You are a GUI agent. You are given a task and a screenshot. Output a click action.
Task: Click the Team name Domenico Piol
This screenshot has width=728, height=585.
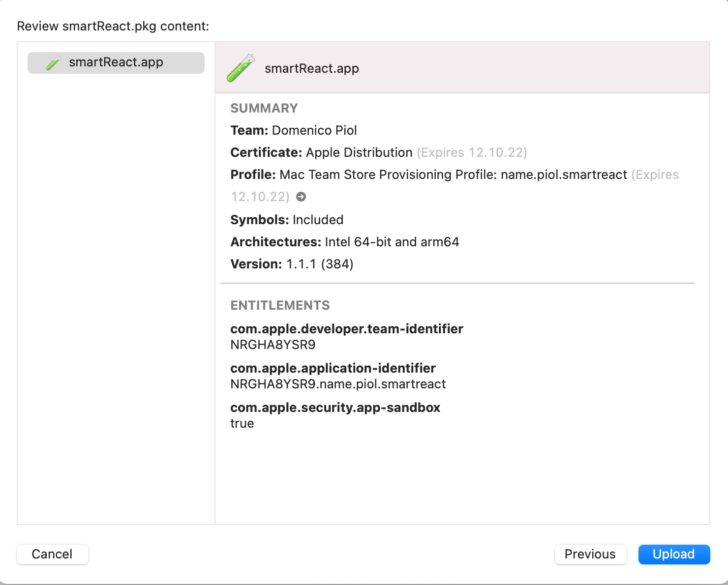click(x=314, y=130)
